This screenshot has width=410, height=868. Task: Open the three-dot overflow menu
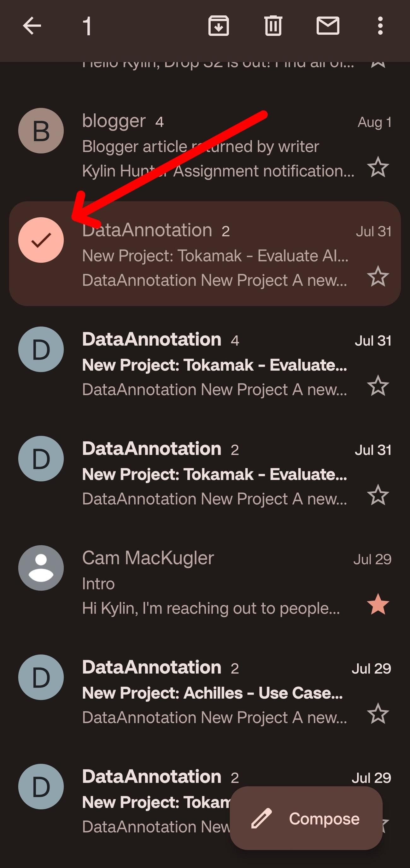click(x=380, y=26)
